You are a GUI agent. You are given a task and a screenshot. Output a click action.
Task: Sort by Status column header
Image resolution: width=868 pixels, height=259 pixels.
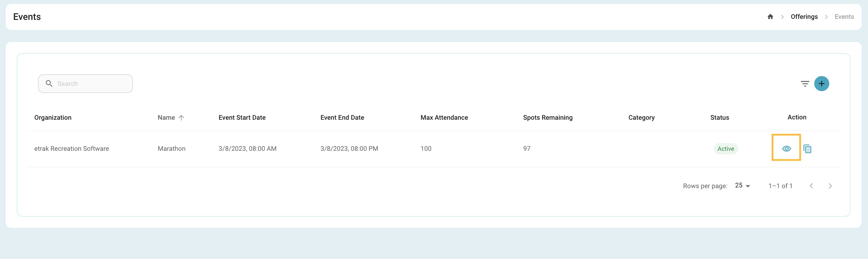click(x=720, y=118)
